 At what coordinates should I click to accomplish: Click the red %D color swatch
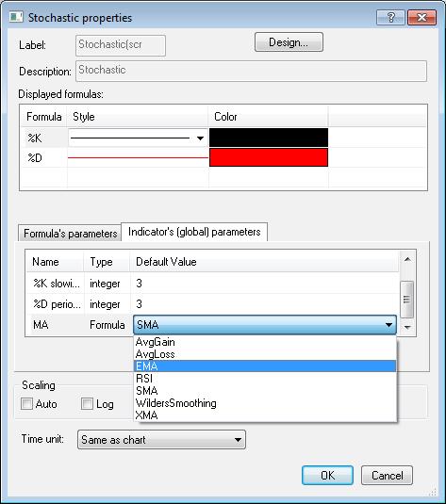click(x=269, y=157)
